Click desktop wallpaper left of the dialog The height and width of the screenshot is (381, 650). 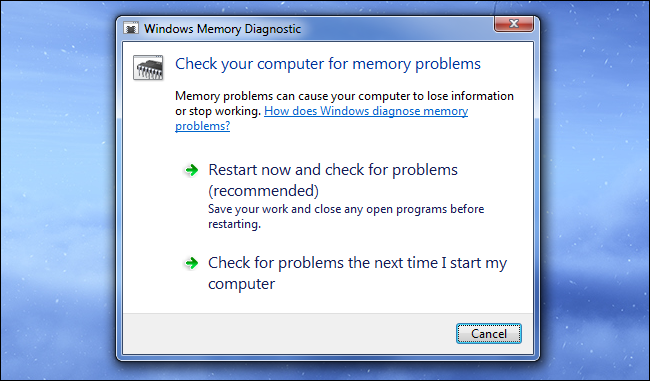coord(58,191)
